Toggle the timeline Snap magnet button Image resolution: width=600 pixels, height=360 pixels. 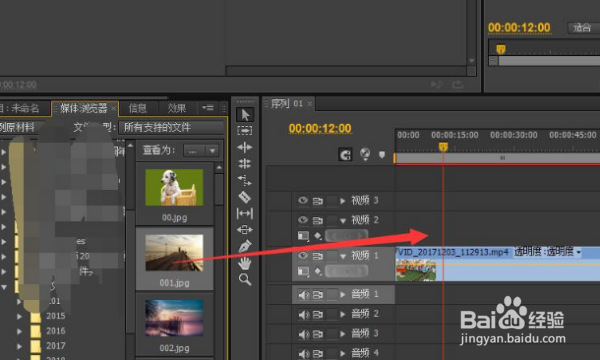coord(345,155)
